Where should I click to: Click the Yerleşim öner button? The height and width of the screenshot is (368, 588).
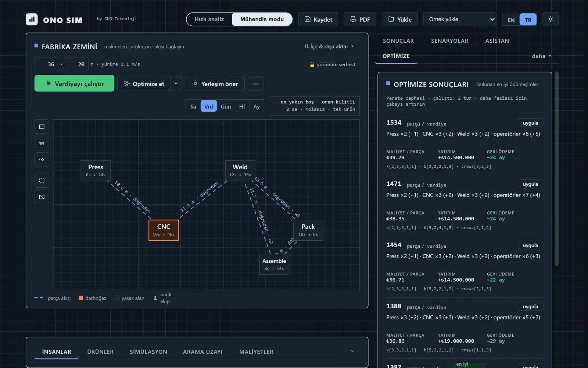215,84
